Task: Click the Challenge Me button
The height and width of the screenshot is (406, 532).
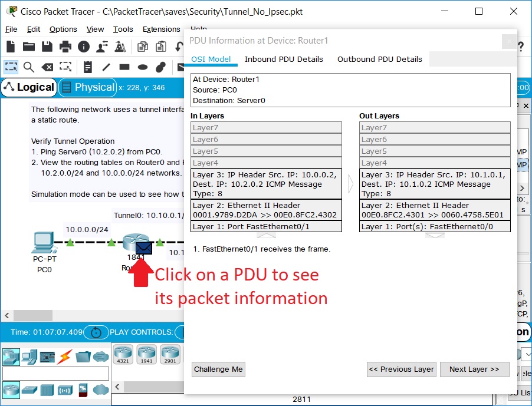Action: click(x=218, y=369)
